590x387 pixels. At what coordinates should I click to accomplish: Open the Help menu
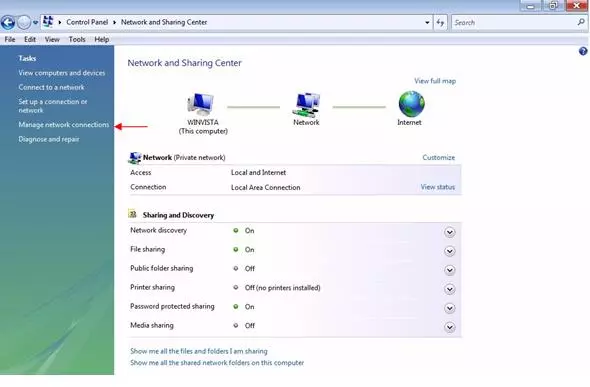coord(102,39)
